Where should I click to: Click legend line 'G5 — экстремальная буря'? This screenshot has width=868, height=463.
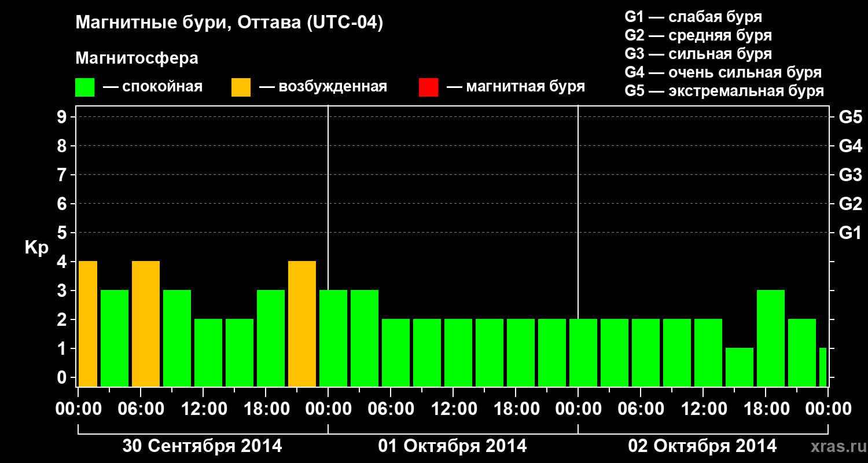point(724,91)
